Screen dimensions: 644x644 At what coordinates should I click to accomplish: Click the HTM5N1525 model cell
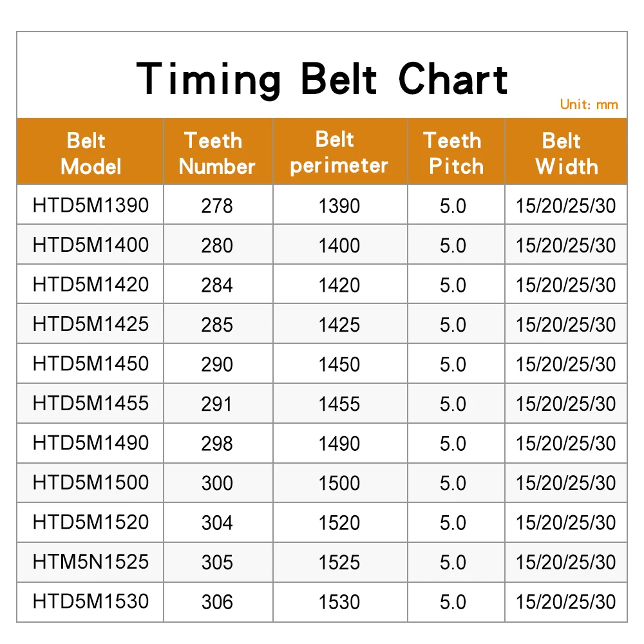click(x=90, y=562)
